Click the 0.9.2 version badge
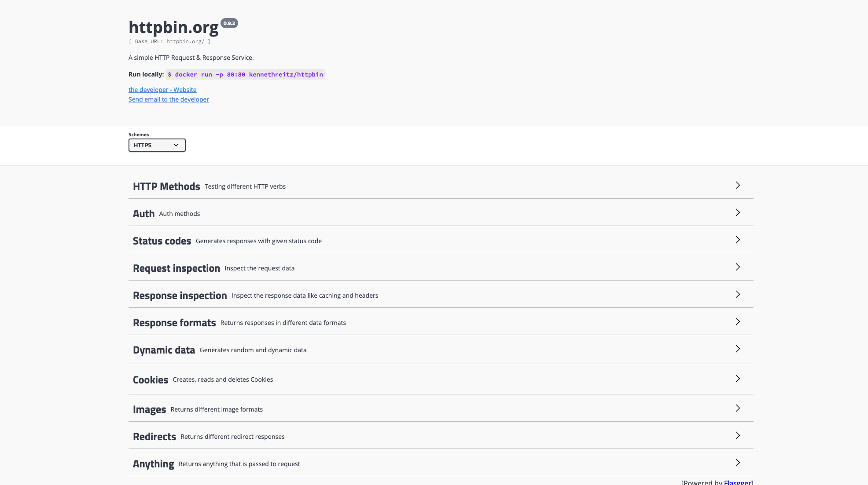Viewport: 868px width, 485px height. click(229, 23)
